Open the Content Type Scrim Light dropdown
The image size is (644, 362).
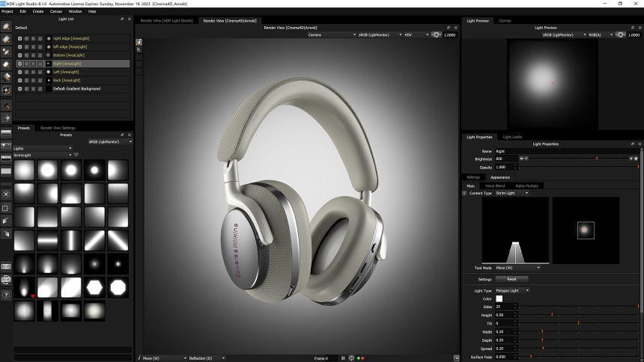511,193
